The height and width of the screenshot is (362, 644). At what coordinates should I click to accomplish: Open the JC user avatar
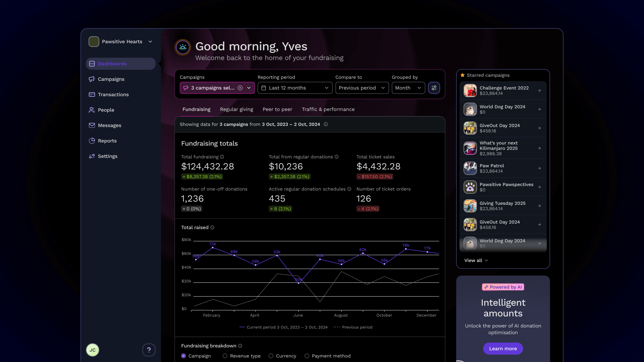click(x=93, y=350)
